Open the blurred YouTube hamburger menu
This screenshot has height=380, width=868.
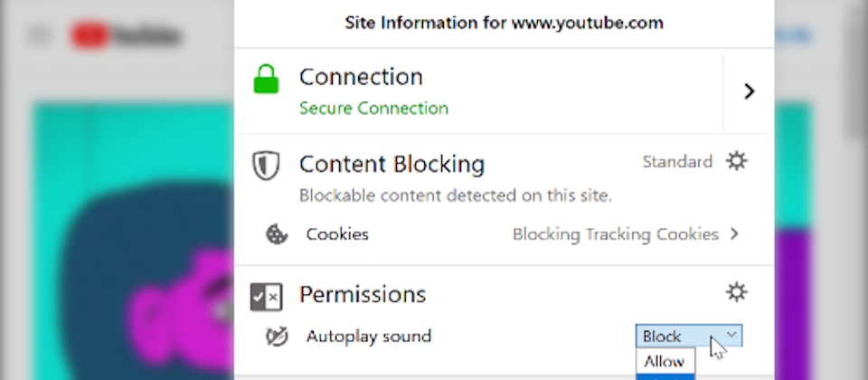click(x=38, y=36)
